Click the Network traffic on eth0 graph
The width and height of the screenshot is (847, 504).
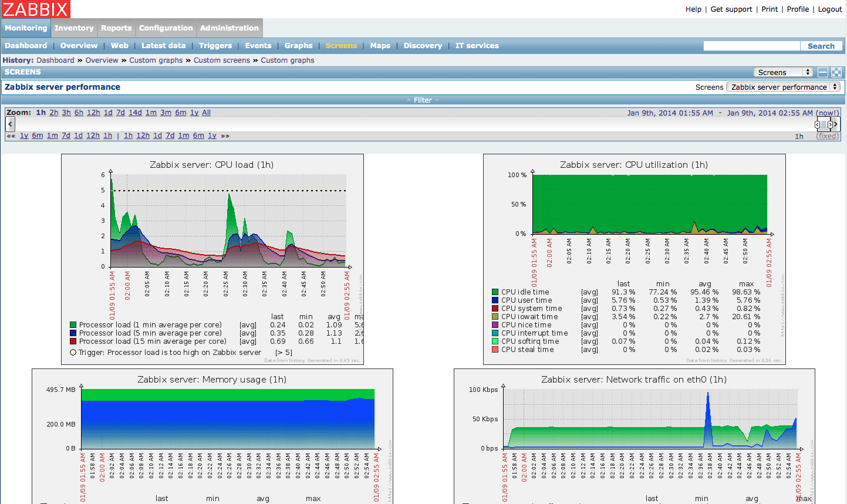pyautogui.click(x=635, y=436)
